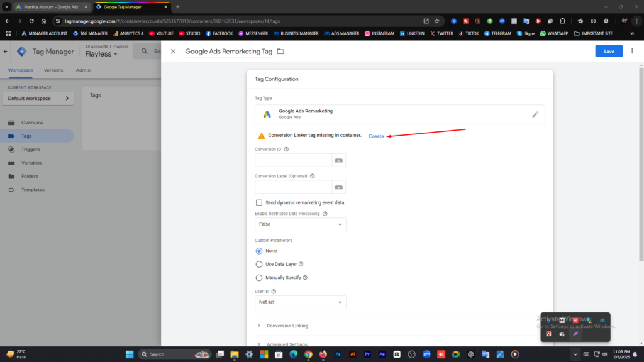The height and width of the screenshot is (362, 644).
Task: Open the Flayless container selector
Action: 101,54
